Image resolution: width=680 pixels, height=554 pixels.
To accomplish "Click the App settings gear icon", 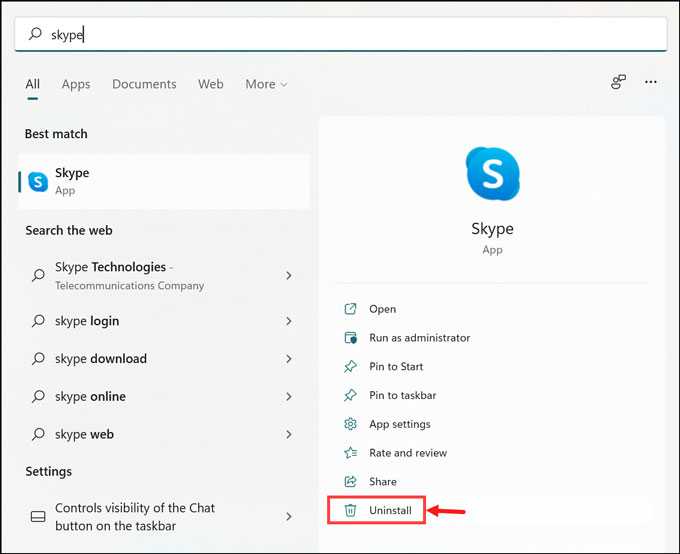I will tap(350, 424).
